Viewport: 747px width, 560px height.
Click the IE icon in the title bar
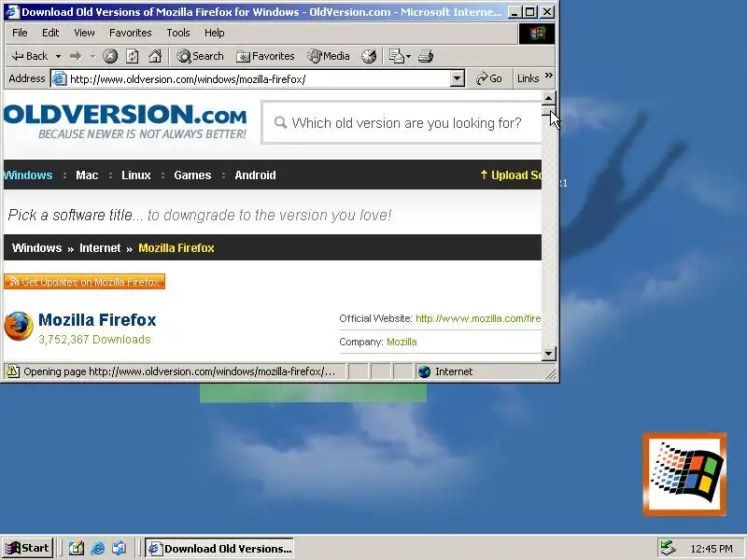click(x=12, y=11)
